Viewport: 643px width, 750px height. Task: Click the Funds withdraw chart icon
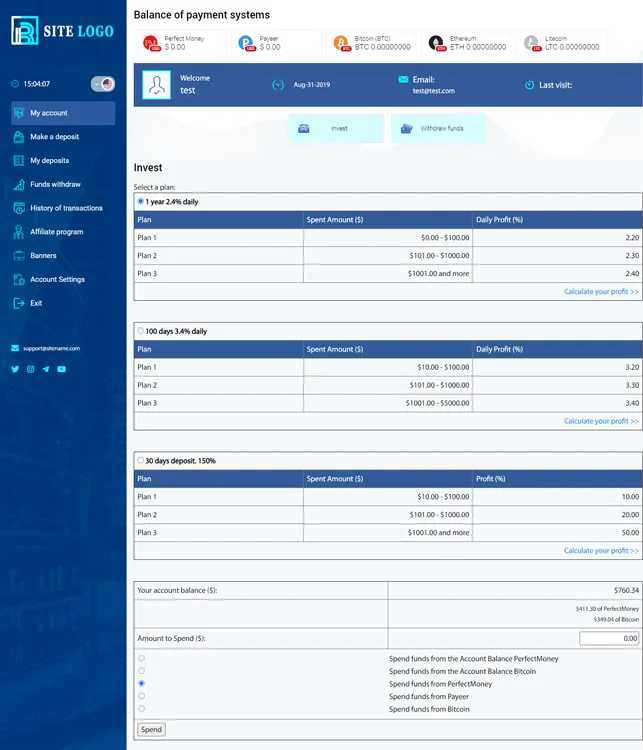click(19, 184)
